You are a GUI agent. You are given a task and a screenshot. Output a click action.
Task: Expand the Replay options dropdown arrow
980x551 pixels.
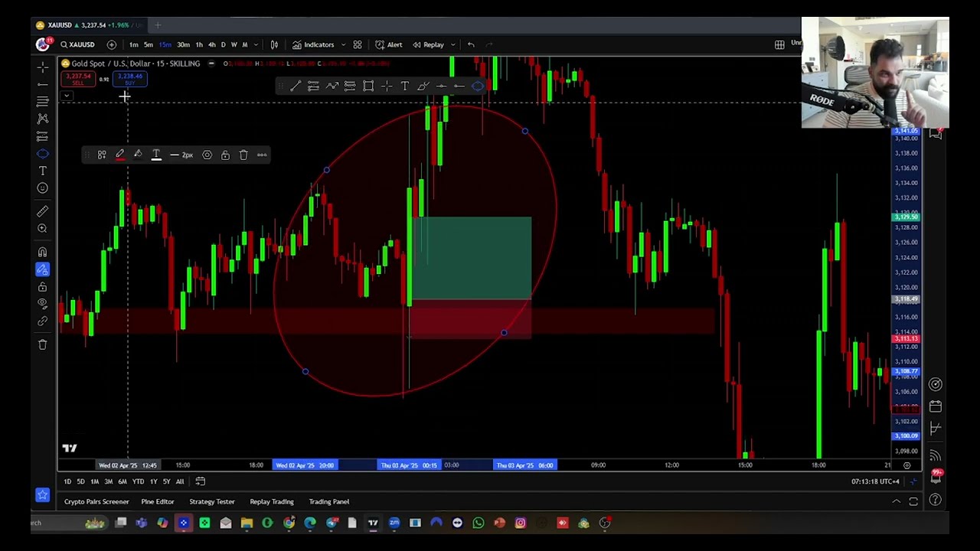452,44
